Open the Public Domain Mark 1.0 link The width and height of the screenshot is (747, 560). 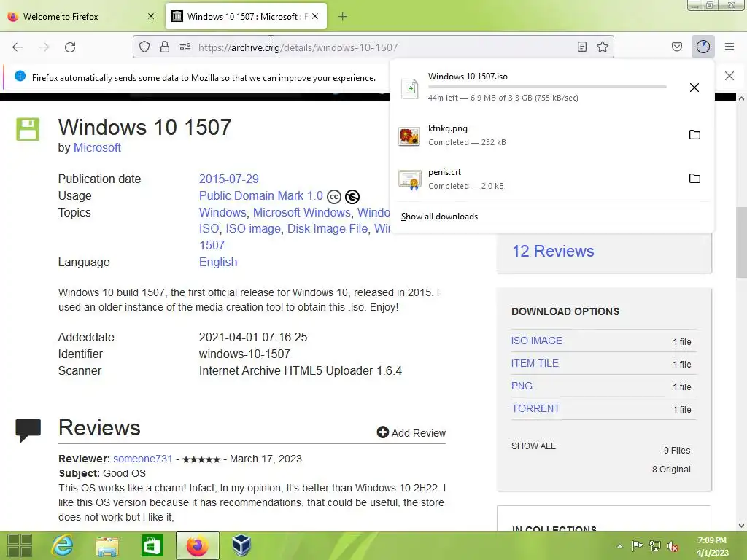click(x=260, y=195)
